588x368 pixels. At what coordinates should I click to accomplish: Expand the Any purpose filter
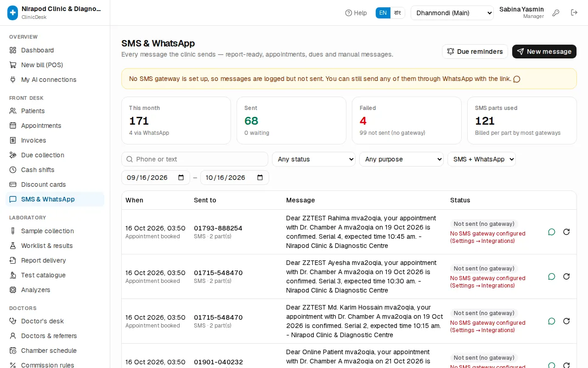pos(401,159)
